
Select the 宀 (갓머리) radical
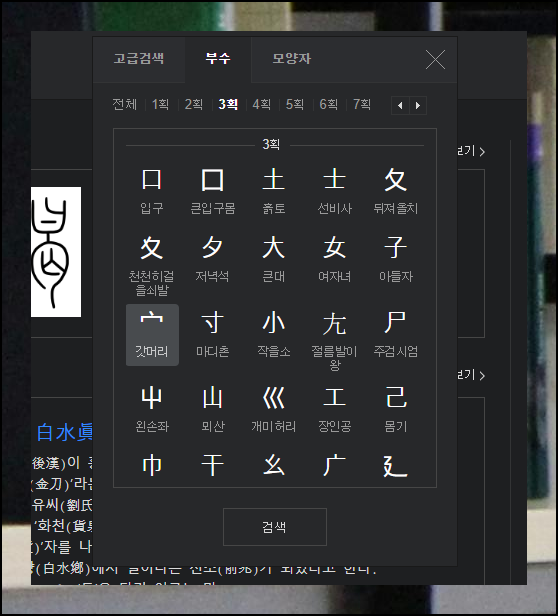[x=152, y=335]
